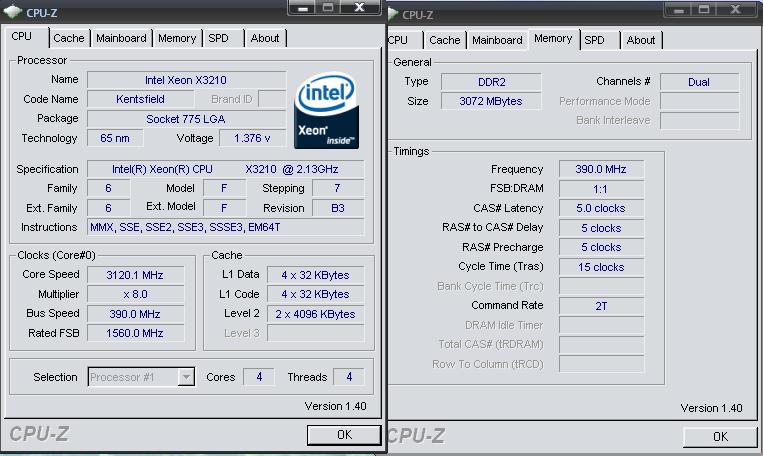Click L1 Data value 4 x 32 KBytes

(315, 275)
